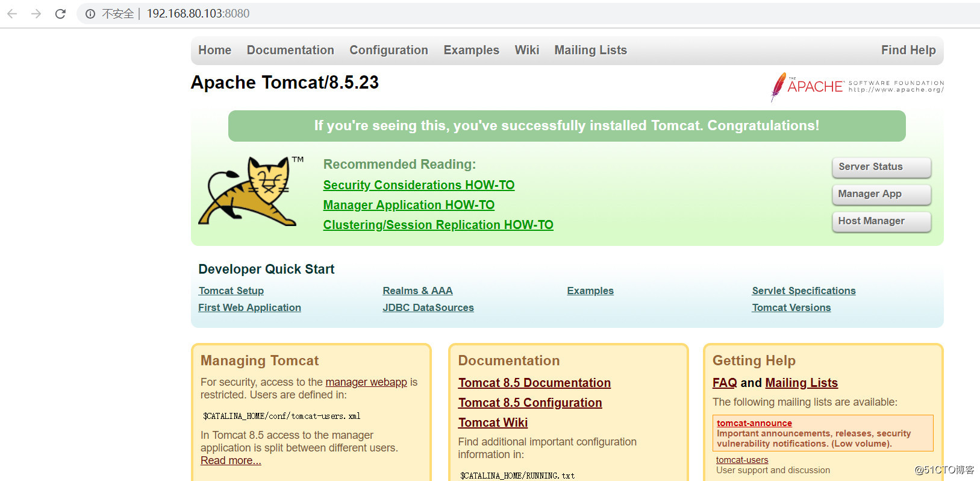980x481 pixels.
Task: Click the Host Manager button
Action: tap(882, 221)
